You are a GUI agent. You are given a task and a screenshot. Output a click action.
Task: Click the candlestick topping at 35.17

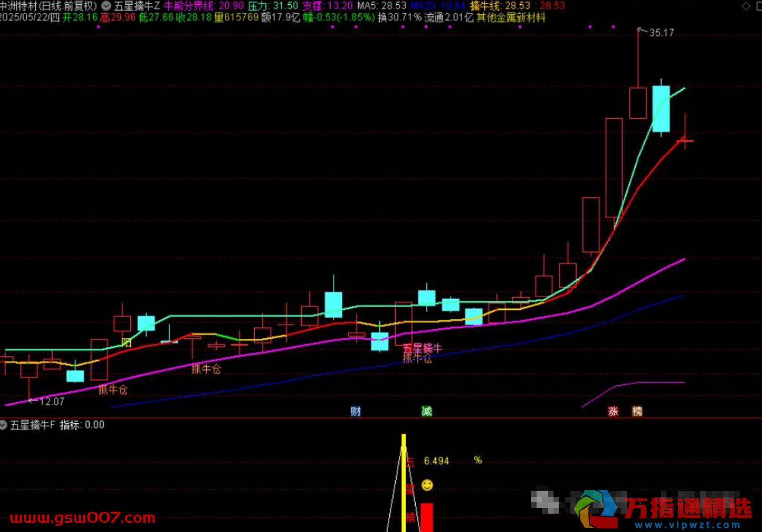[638, 103]
